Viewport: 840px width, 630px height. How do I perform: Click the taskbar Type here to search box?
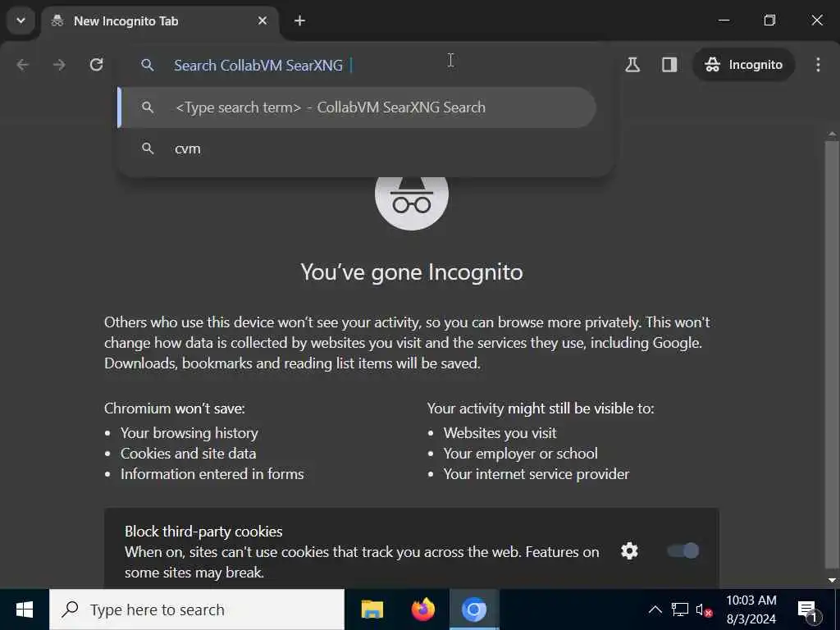click(197, 609)
